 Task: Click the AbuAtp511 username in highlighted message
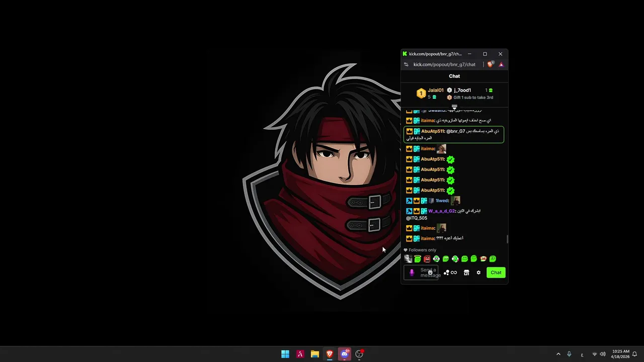coord(433,131)
